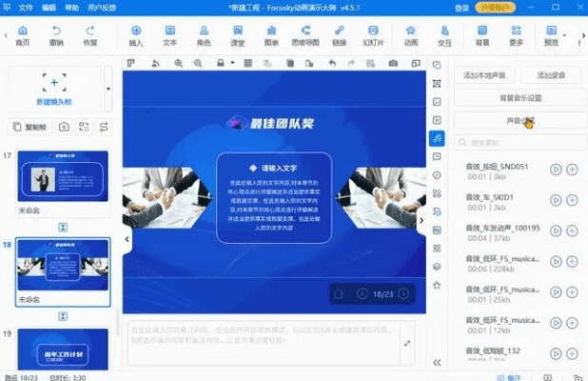Click the curved undo arrow on canvas toolbar
The width and height of the screenshot is (588, 381).
(332, 63)
